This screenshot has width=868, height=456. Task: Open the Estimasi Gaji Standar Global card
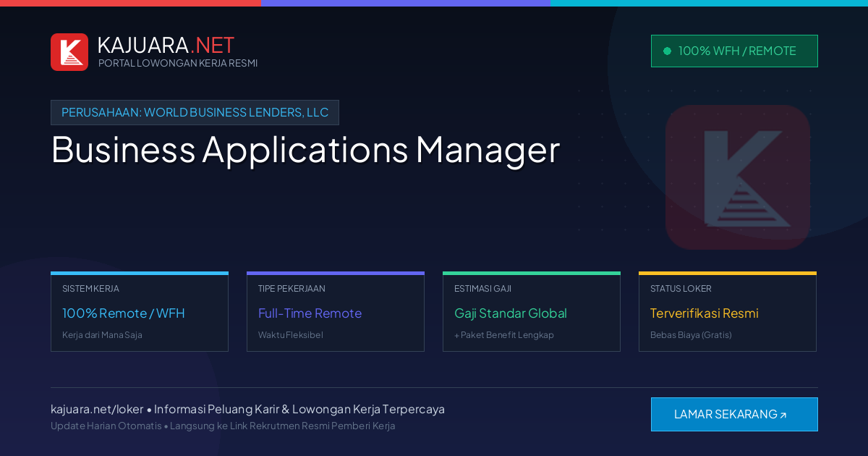click(x=532, y=312)
